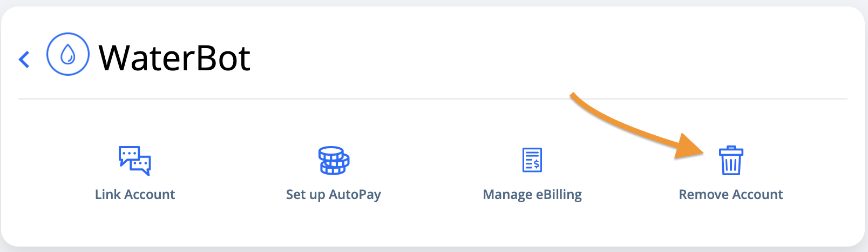Click the circular droplet badge beside the title
Screen dimensions: 868x252
(x=68, y=54)
